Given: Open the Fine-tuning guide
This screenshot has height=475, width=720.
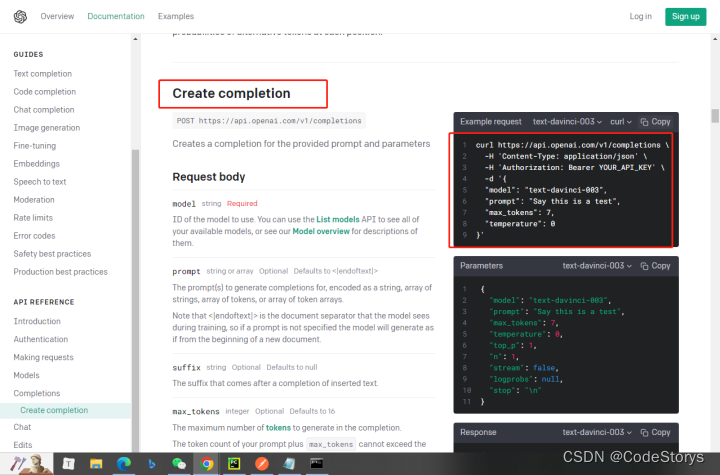Looking at the screenshot, I should (35, 146).
